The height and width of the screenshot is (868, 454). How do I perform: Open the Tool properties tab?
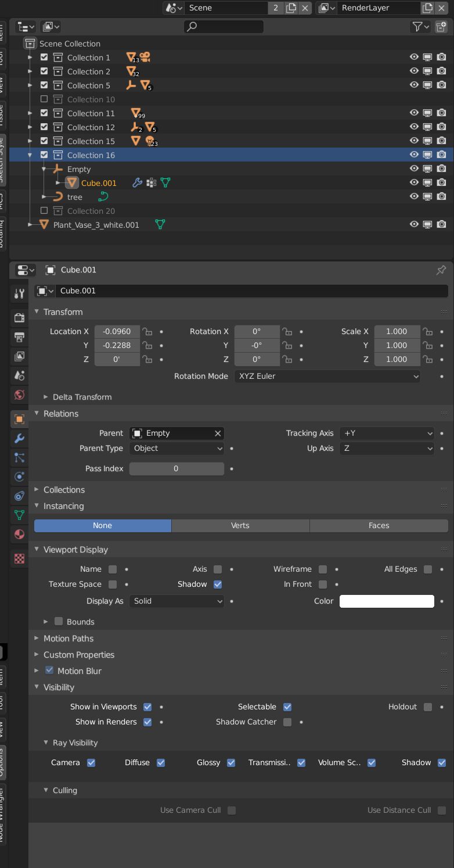click(x=19, y=293)
